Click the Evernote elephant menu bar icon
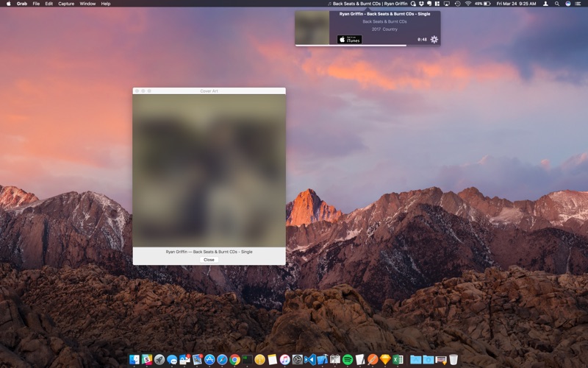The height and width of the screenshot is (368, 588). click(x=429, y=4)
